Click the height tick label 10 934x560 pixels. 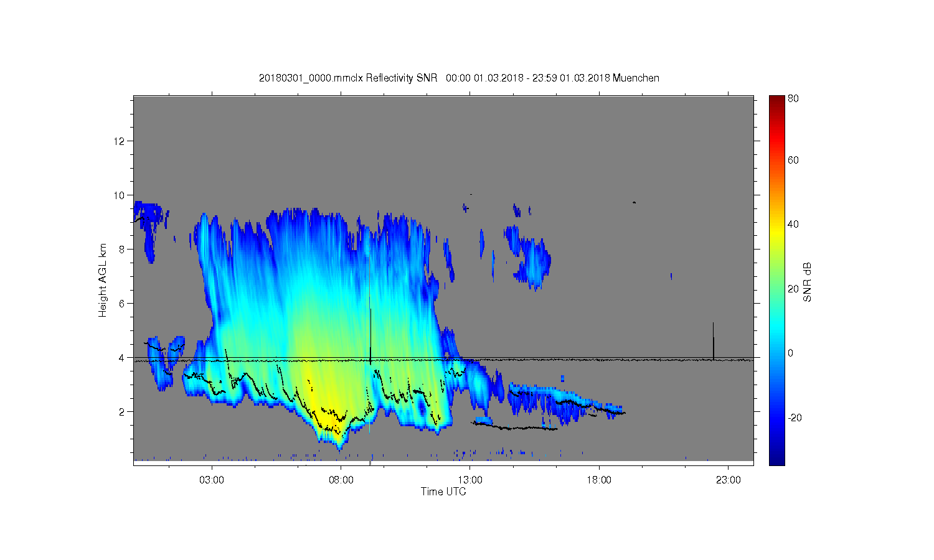tap(120, 195)
